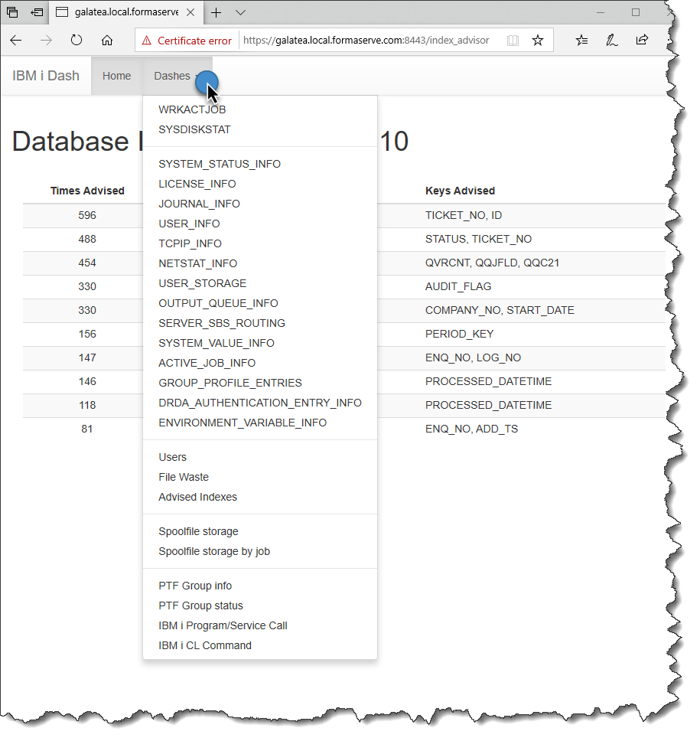
Task: Open the Reading view book icon
Action: pos(513,40)
